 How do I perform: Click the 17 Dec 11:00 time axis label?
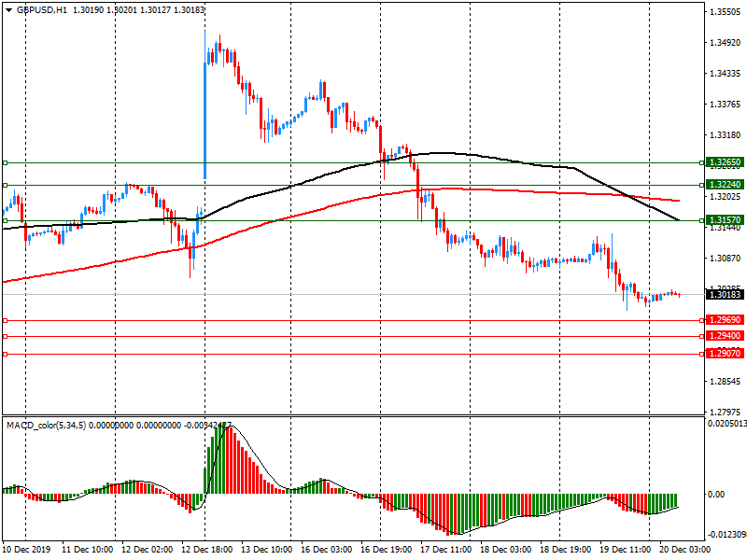point(445,552)
